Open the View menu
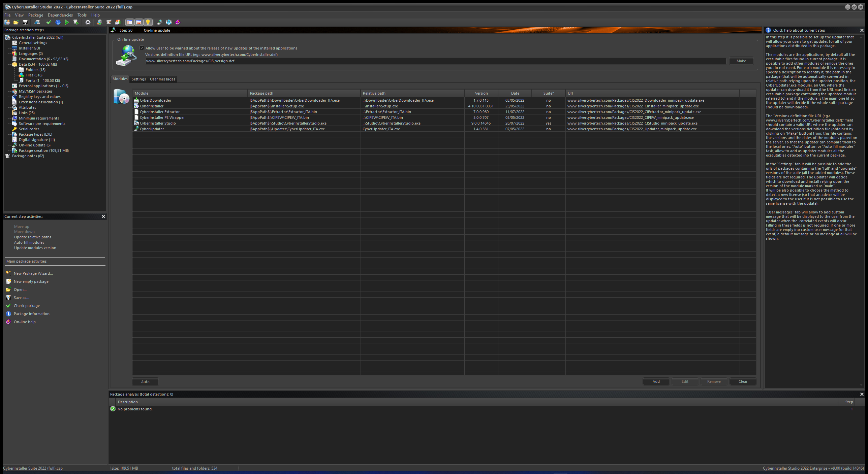The image size is (868, 474). coord(19,15)
